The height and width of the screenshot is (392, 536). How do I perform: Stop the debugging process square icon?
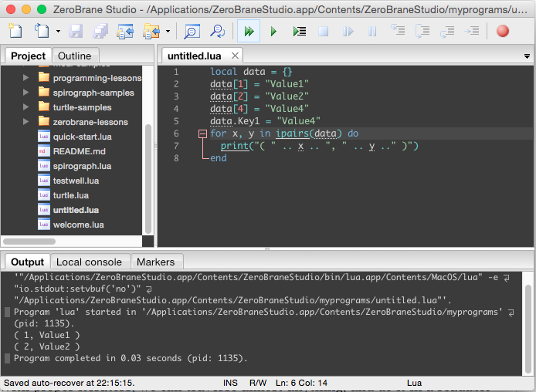(x=323, y=31)
